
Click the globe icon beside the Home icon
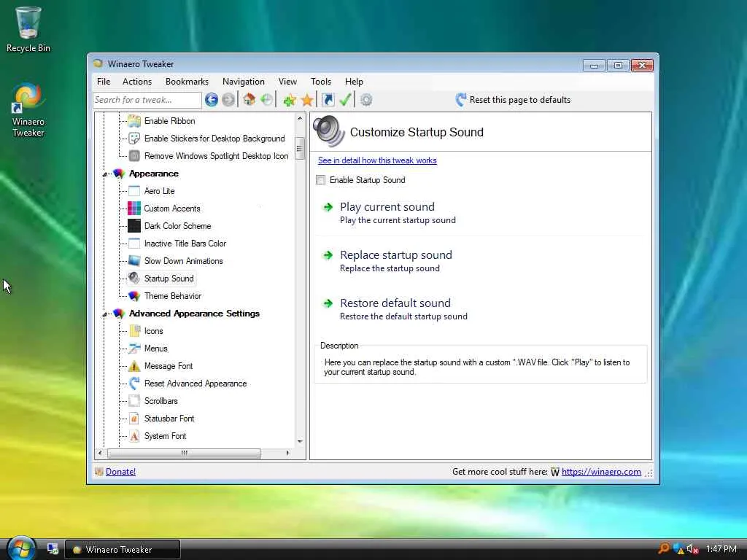pos(267,99)
